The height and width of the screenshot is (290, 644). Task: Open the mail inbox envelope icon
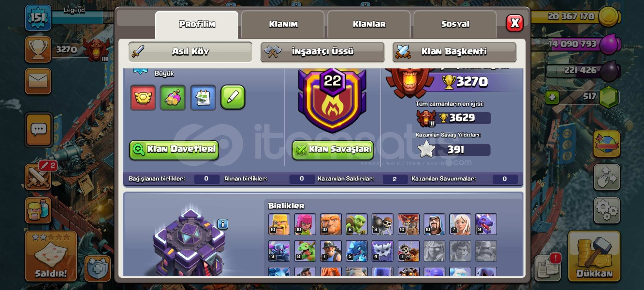coord(38,81)
